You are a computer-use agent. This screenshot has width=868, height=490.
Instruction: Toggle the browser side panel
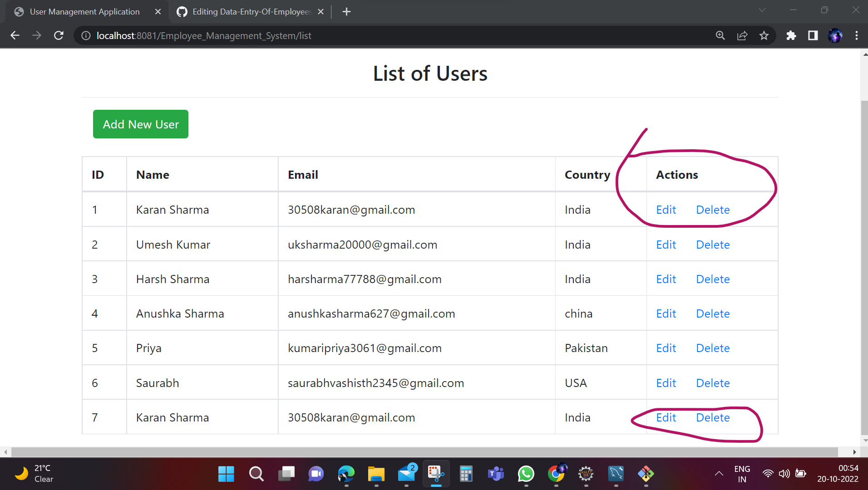[x=813, y=35]
